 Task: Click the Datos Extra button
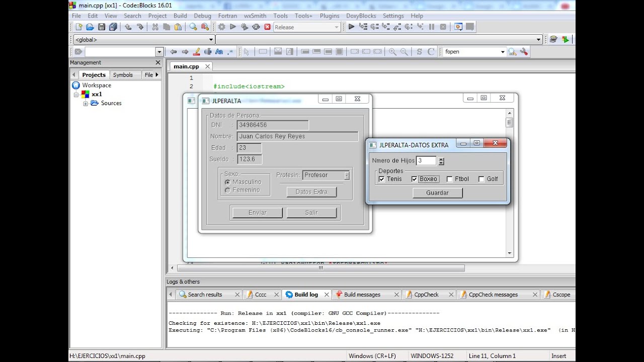pyautogui.click(x=311, y=192)
